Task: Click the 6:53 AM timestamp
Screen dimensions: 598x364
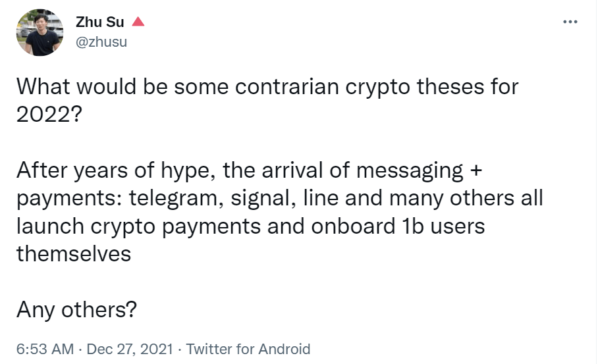Action: [x=45, y=349]
